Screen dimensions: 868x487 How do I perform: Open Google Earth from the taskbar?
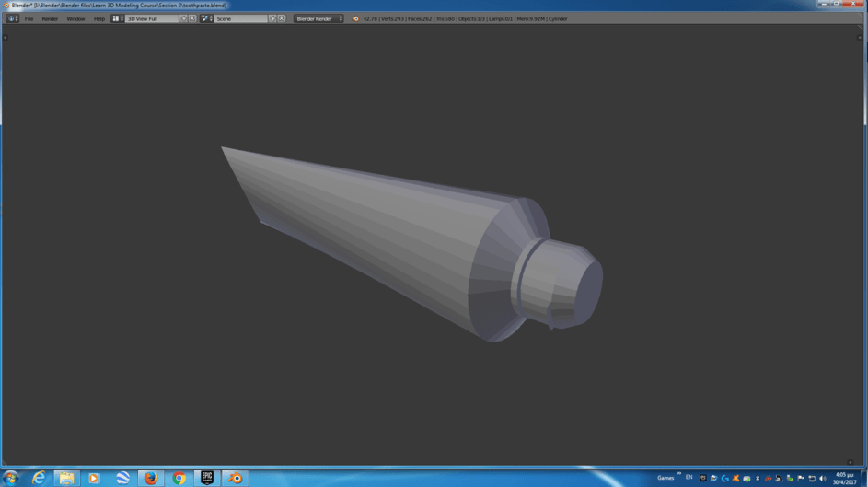pyautogui.click(x=122, y=478)
